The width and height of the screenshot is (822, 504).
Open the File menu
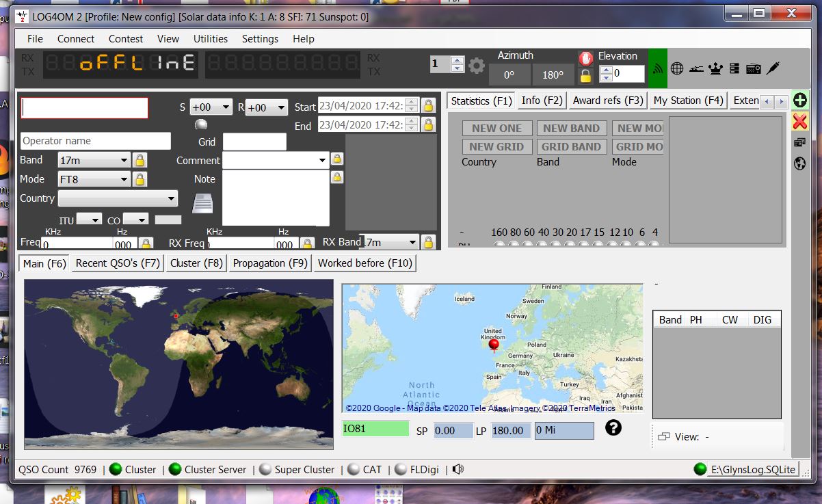coord(35,39)
